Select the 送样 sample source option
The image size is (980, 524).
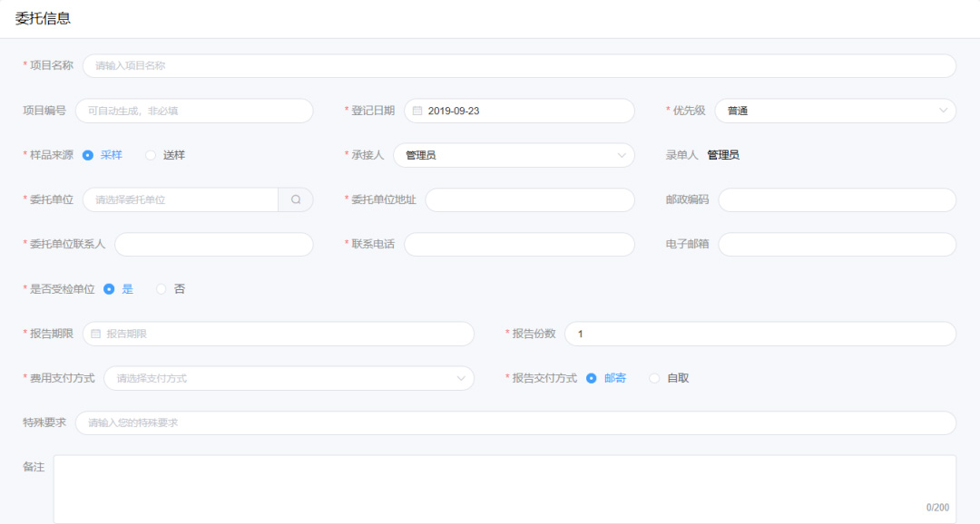point(151,155)
